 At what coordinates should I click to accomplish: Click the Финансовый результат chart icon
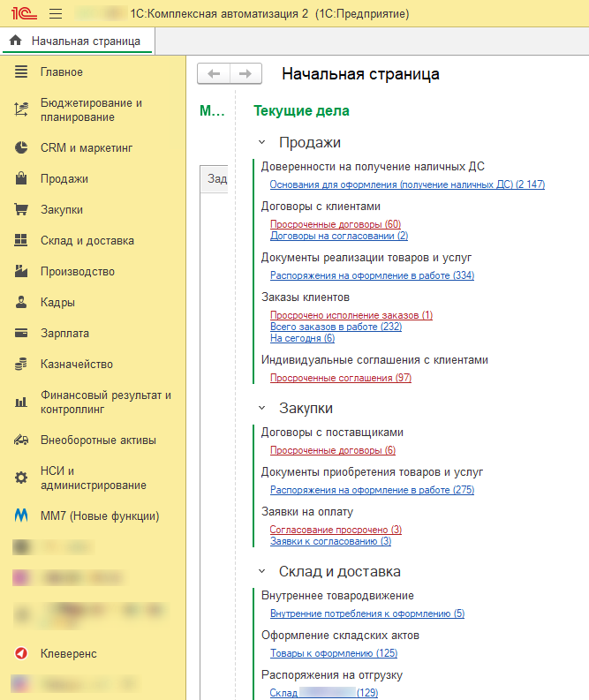[21, 403]
